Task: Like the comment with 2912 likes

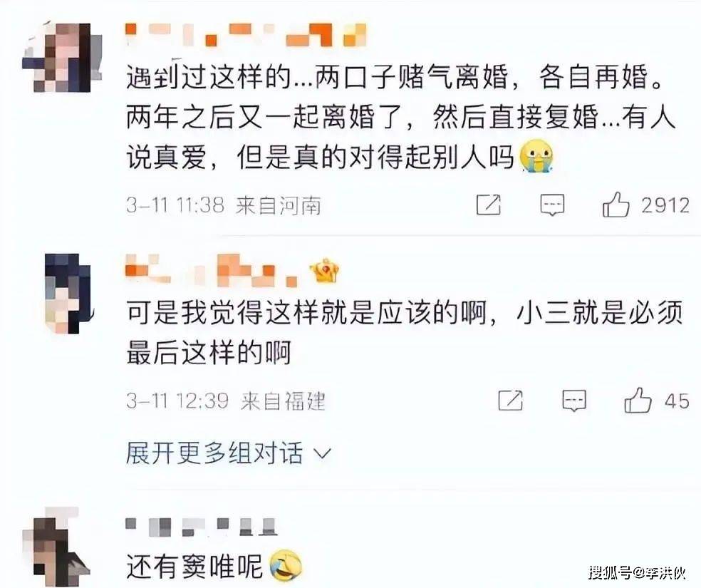Action: 616,205
